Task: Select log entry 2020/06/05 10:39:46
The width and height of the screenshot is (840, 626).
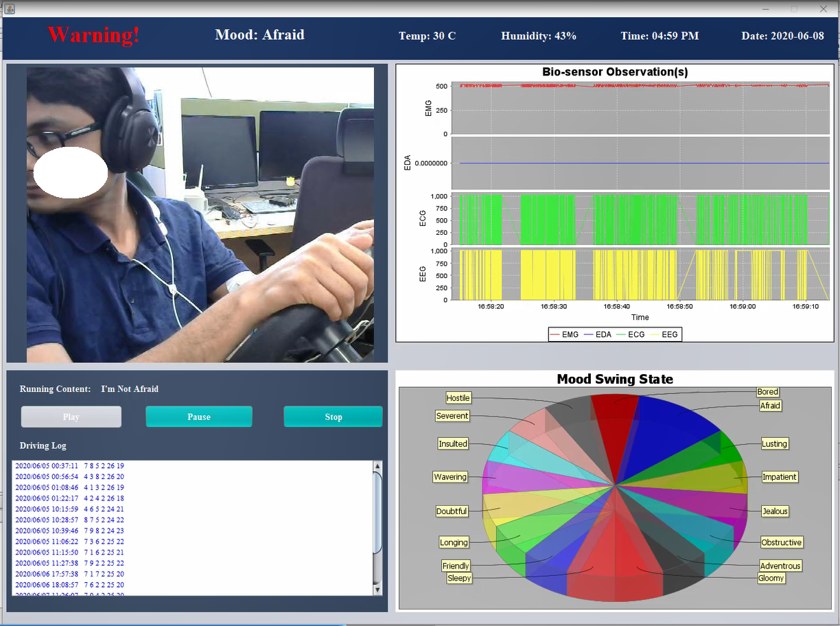Action: [69, 531]
